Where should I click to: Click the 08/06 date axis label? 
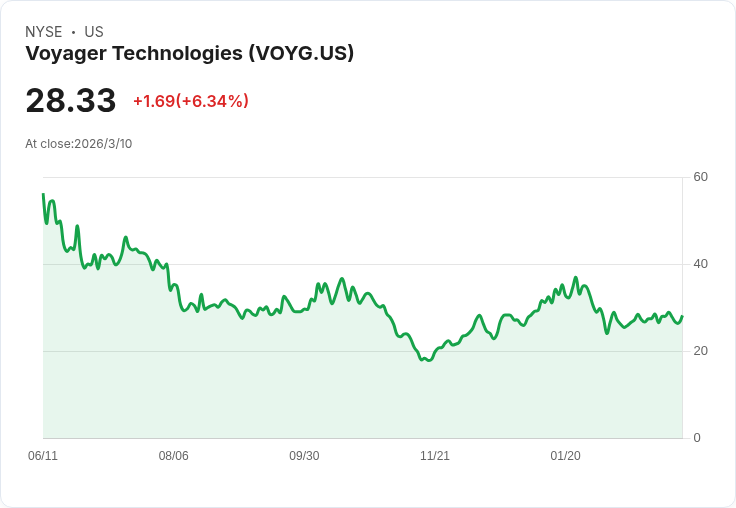pos(173,455)
